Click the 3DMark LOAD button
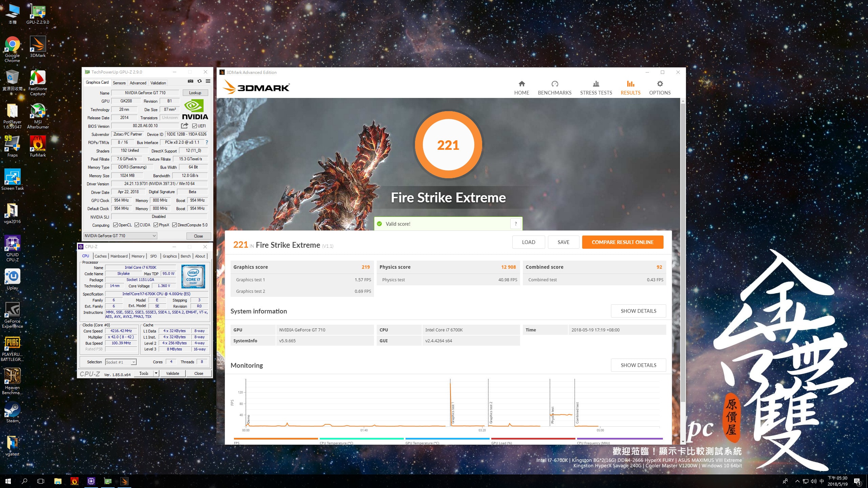The image size is (868, 488). [529, 242]
